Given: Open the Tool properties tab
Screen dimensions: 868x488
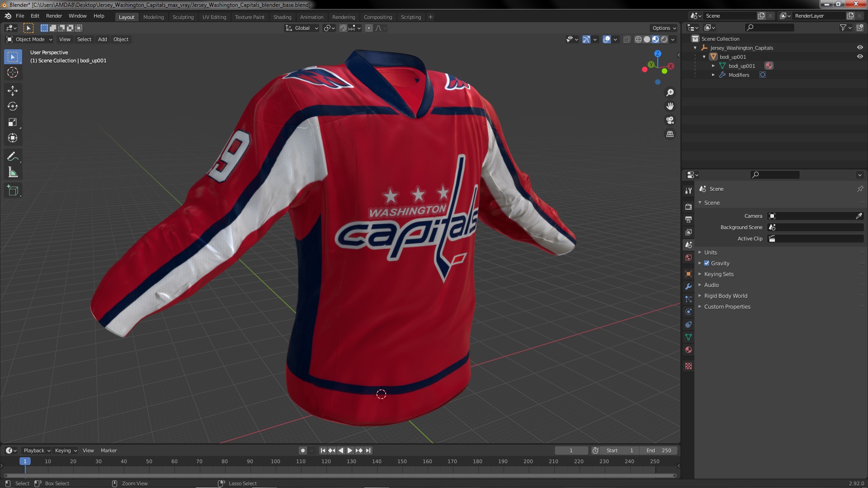Looking at the screenshot, I should pyautogui.click(x=689, y=191).
